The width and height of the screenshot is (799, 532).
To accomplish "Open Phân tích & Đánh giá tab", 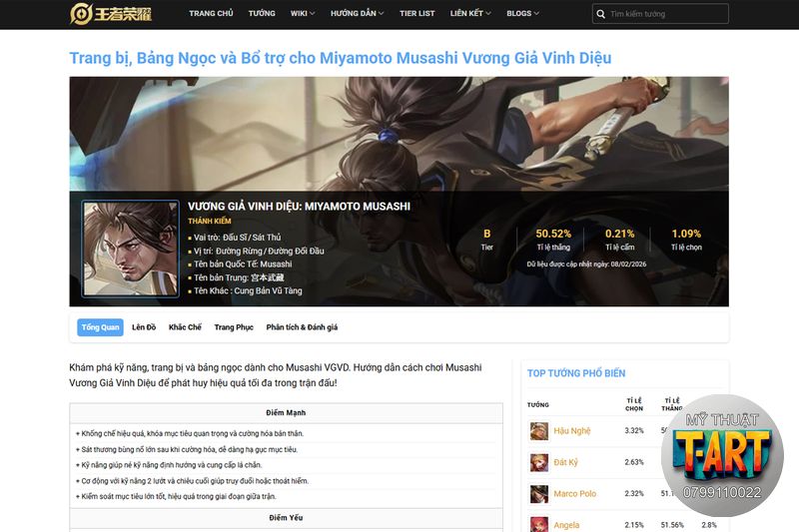I will click(x=302, y=327).
